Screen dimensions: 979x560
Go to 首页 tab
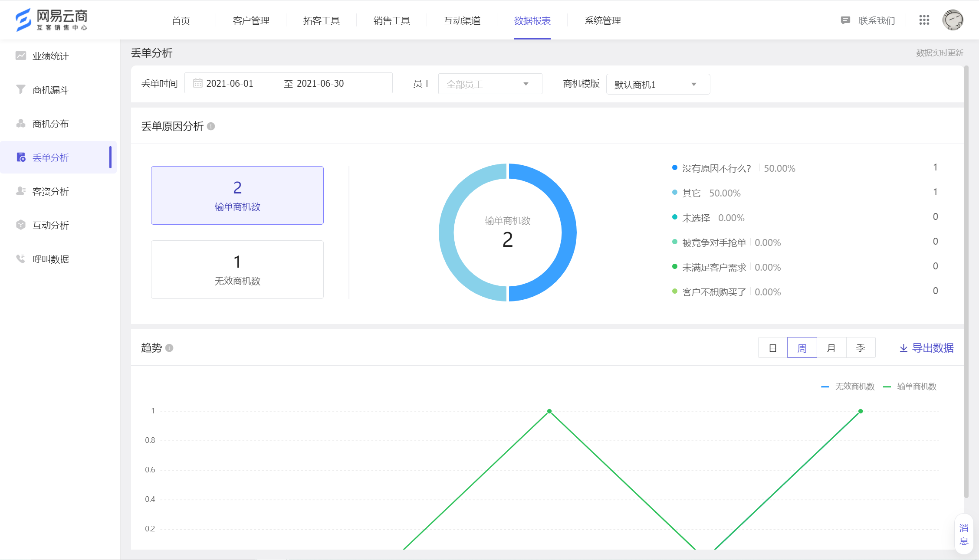coord(181,20)
